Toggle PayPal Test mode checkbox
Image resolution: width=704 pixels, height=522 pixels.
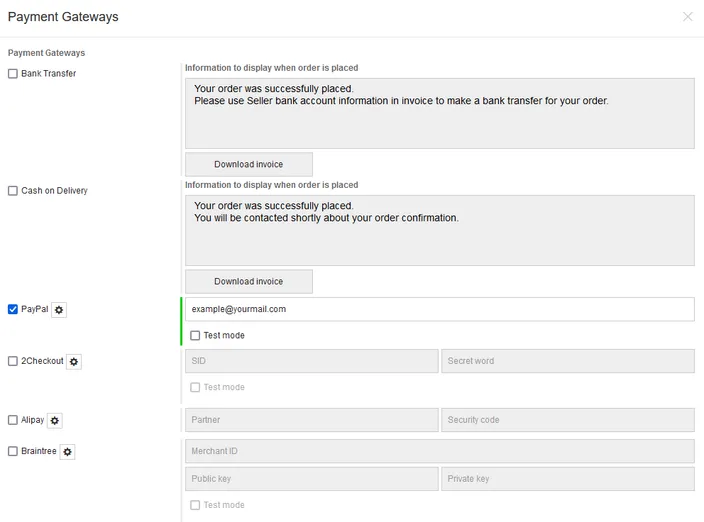coord(195,335)
